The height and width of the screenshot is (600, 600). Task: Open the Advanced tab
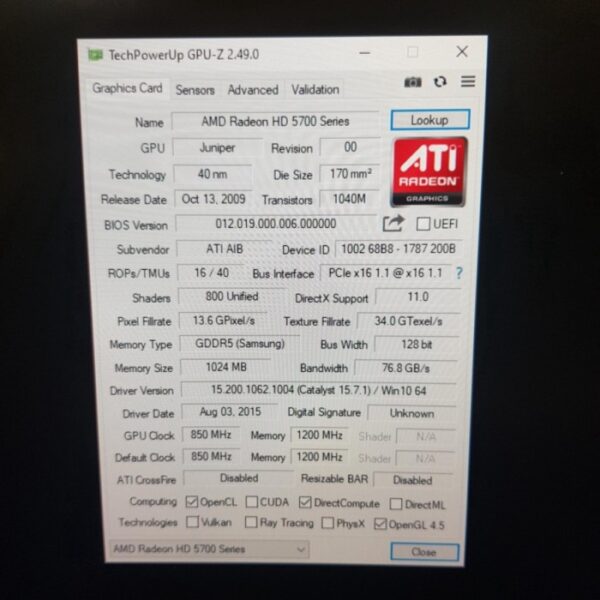coord(253,90)
